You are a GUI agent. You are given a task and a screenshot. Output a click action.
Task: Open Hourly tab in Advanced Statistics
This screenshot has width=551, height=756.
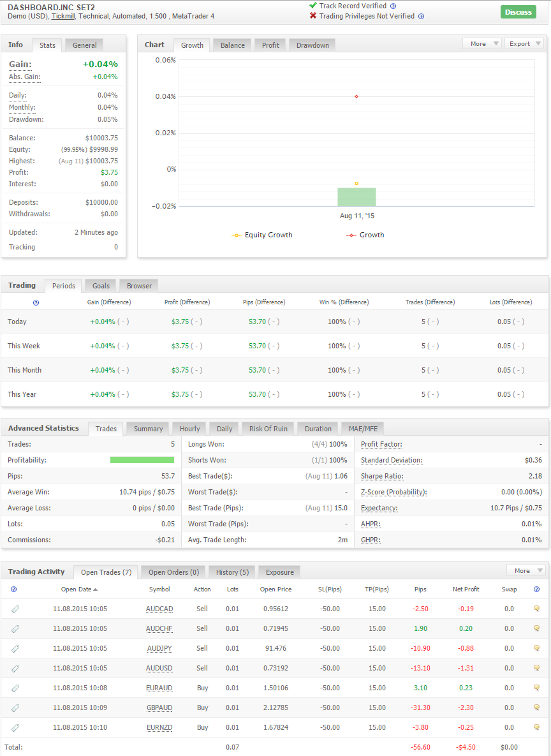coord(189,429)
